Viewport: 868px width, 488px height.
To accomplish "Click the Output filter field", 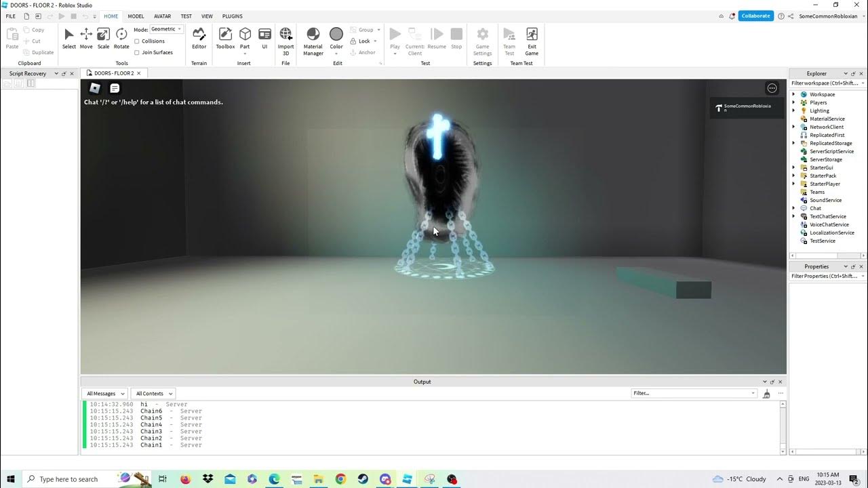I will (x=694, y=393).
